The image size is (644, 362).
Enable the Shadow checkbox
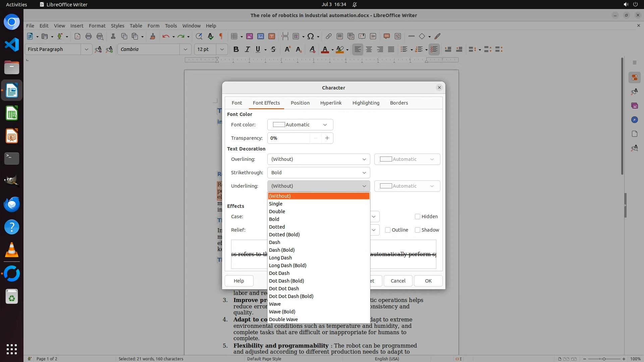[418, 230]
